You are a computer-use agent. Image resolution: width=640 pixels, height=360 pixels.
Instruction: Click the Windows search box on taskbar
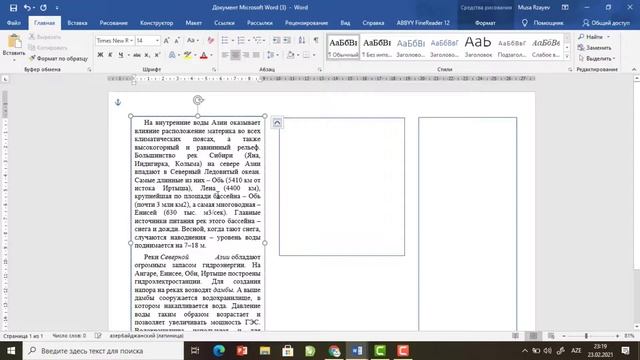click(x=104, y=351)
